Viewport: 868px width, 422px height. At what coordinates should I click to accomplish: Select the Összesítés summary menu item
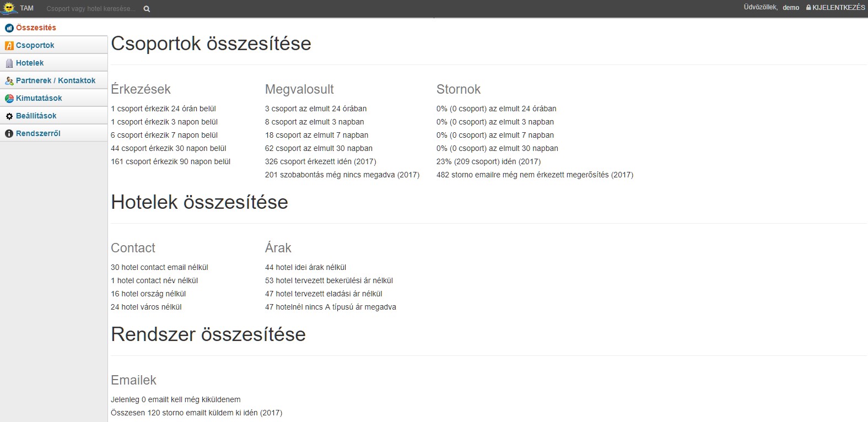36,28
